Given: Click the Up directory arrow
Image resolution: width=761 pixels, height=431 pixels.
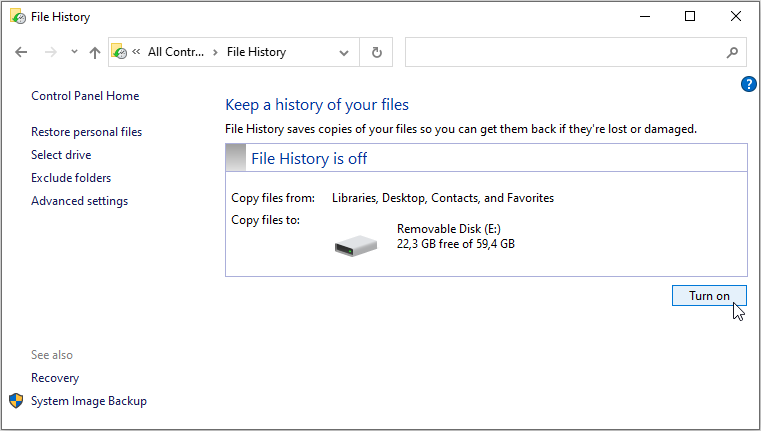Looking at the screenshot, I should point(95,52).
